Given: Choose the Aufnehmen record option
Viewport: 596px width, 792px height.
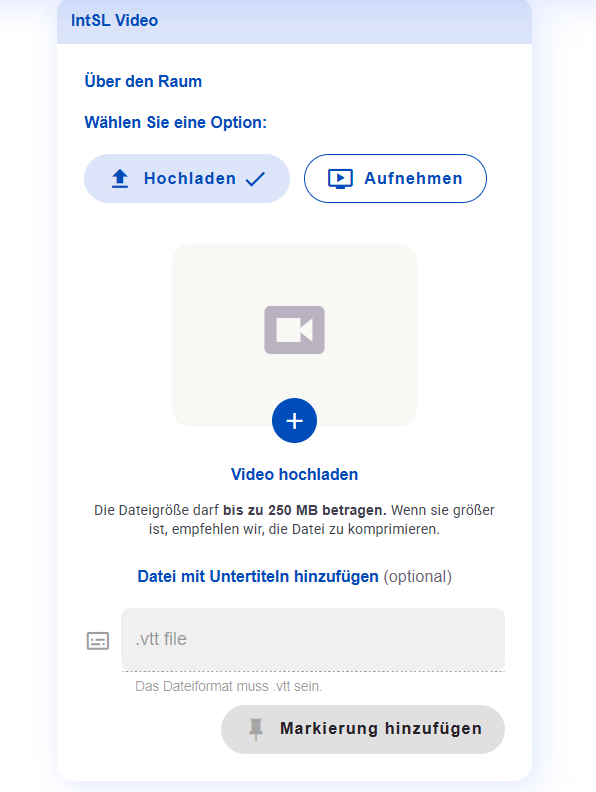Looking at the screenshot, I should (395, 178).
